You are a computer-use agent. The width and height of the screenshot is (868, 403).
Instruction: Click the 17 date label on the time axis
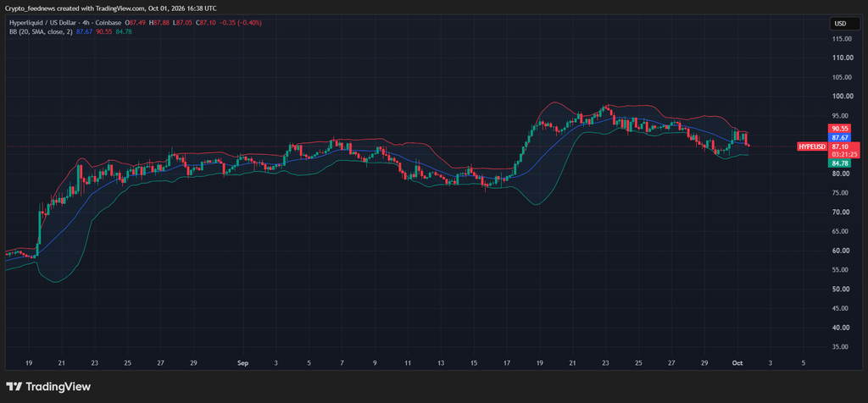(x=507, y=363)
